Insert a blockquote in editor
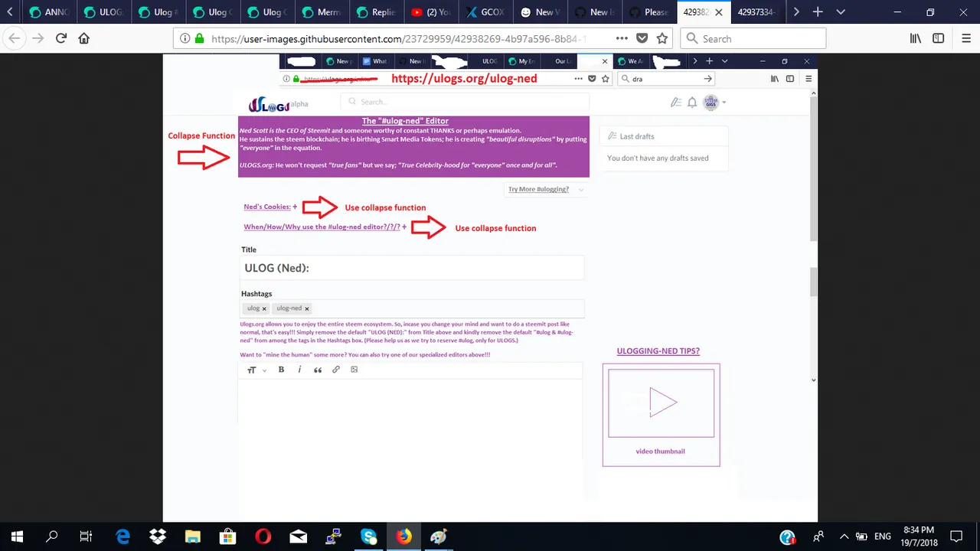The height and width of the screenshot is (551, 980). tap(318, 370)
